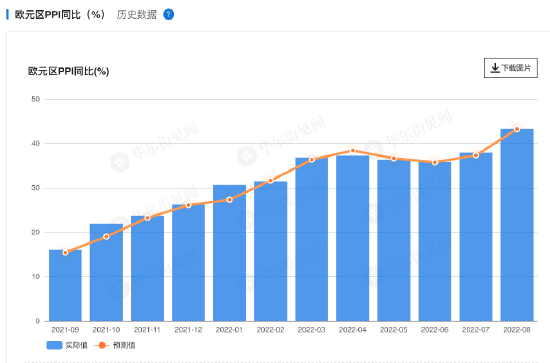Click the orange forecast point for 2021-09

(x=65, y=253)
